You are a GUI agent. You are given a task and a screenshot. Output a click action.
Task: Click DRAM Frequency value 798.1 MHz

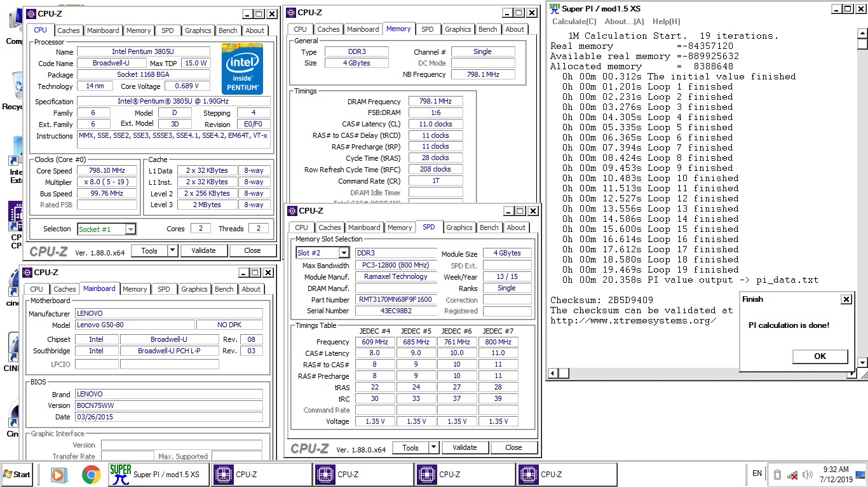coord(435,102)
